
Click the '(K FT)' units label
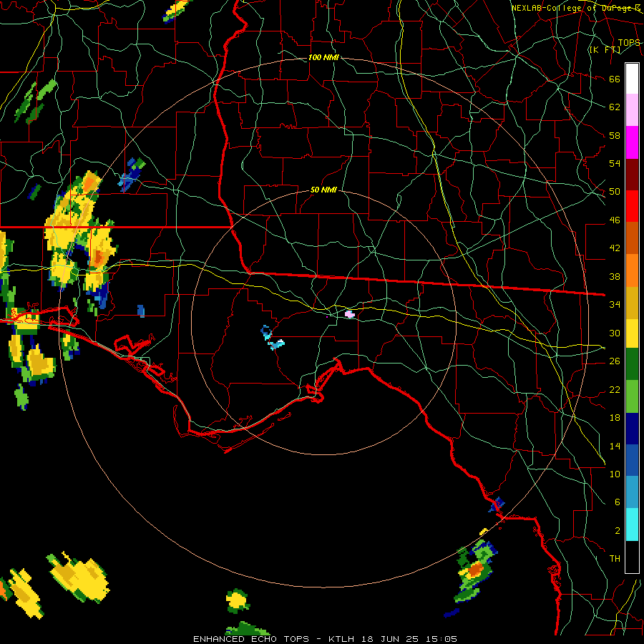click(x=605, y=50)
